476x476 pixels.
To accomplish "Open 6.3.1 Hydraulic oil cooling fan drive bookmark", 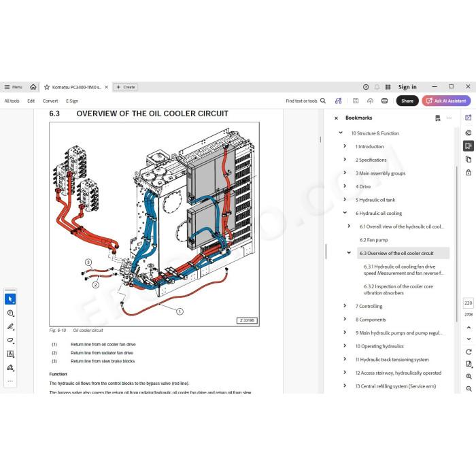I will [403, 270].
